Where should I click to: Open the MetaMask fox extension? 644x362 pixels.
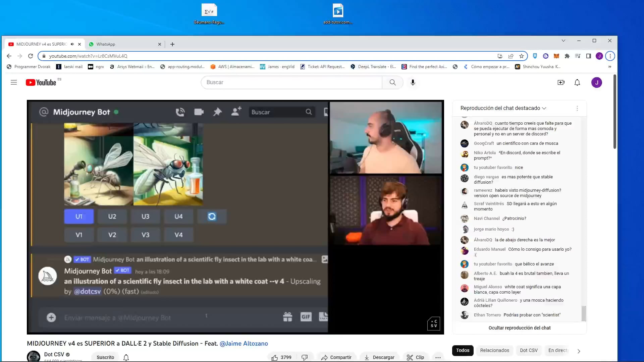click(556, 56)
